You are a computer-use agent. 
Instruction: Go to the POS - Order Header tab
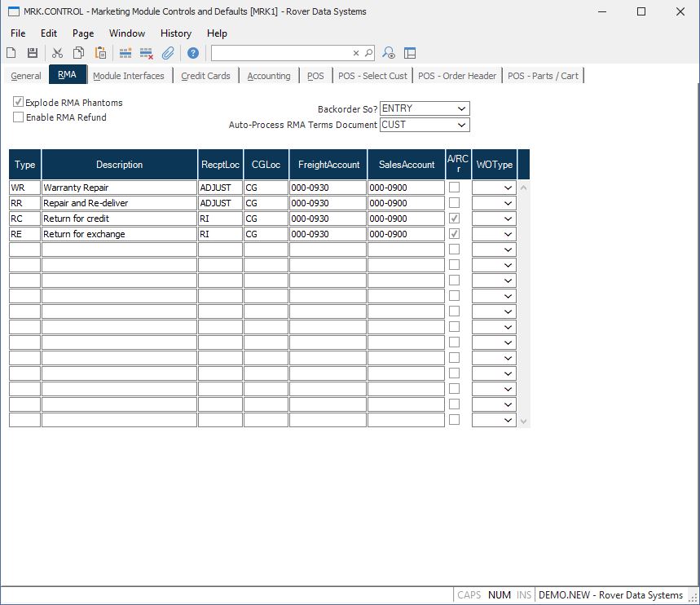coord(457,76)
